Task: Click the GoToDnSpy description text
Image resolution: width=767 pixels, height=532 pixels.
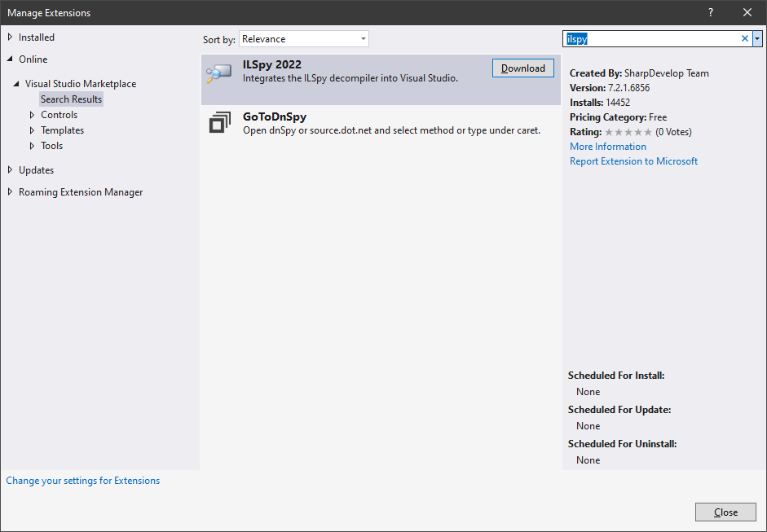Action: (391, 130)
